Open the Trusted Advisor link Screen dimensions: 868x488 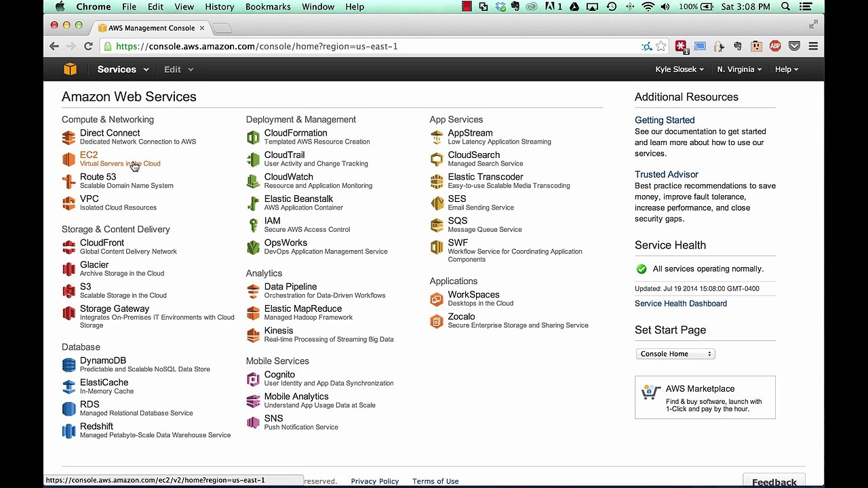[x=667, y=174]
